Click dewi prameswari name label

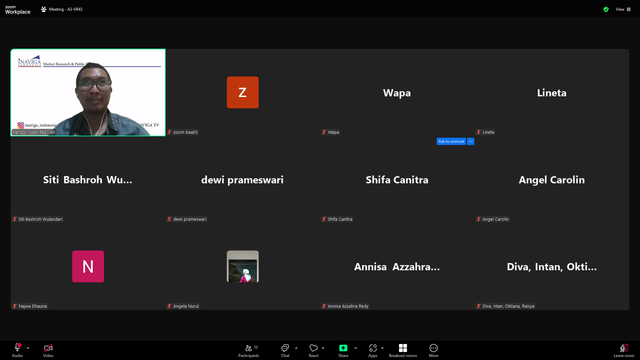tap(187, 219)
